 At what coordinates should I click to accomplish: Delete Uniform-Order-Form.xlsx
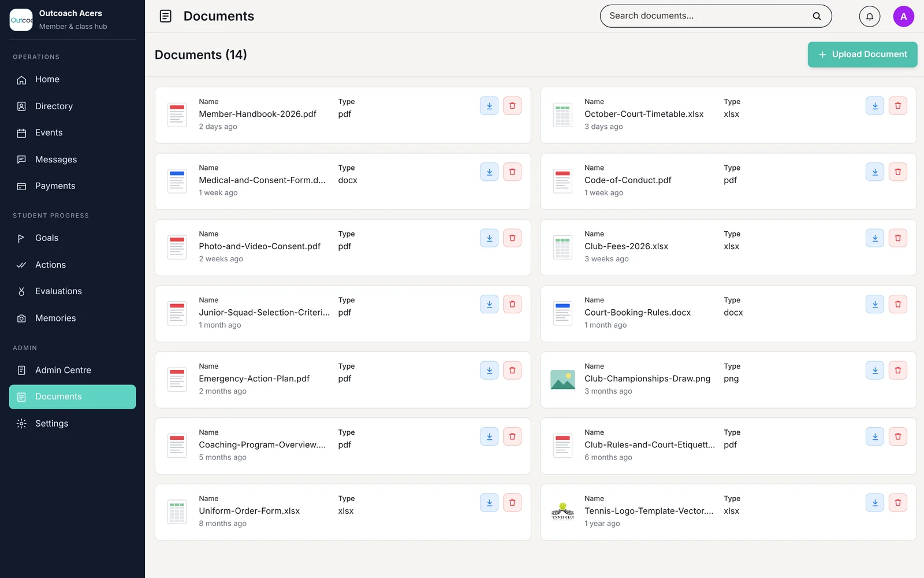(x=512, y=503)
